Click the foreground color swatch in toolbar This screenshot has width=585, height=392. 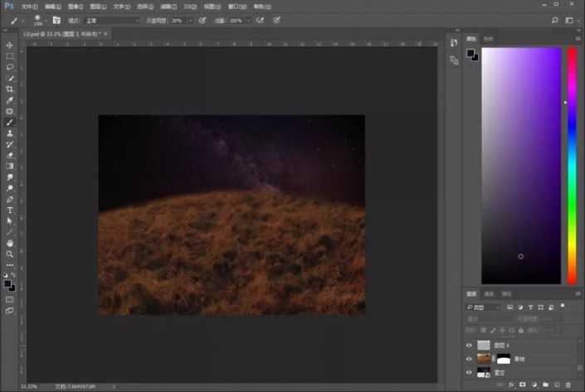pyautogui.click(x=7, y=283)
